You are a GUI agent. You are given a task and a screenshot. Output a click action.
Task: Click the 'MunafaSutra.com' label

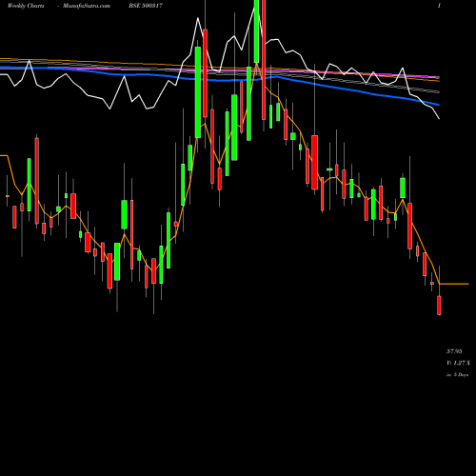coord(87,6)
